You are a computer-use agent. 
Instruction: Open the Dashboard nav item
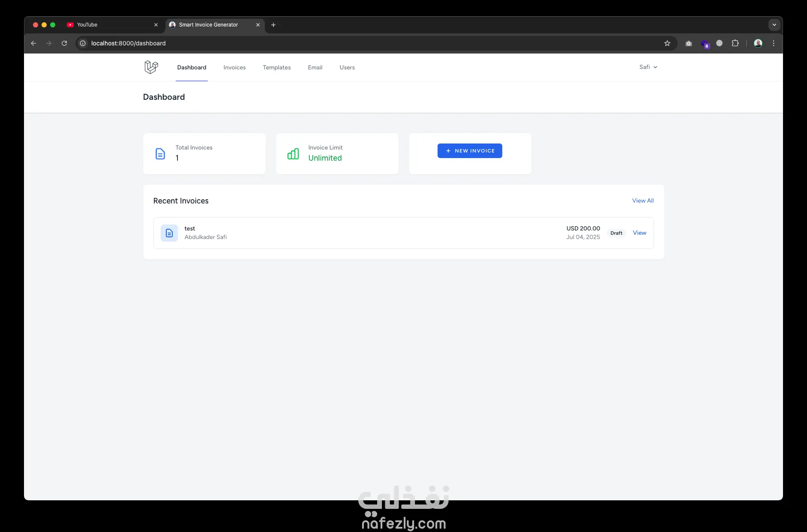192,68
